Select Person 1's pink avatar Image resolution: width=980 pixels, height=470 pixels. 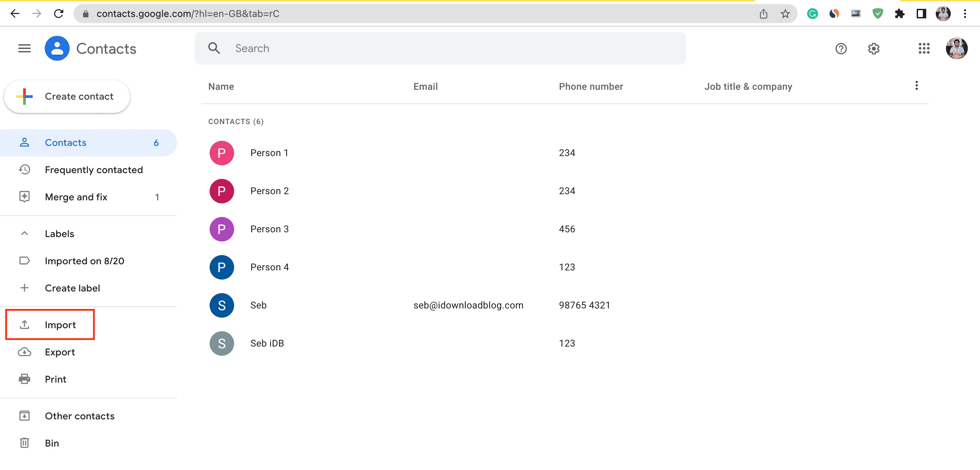pyautogui.click(x=222, y=153)
